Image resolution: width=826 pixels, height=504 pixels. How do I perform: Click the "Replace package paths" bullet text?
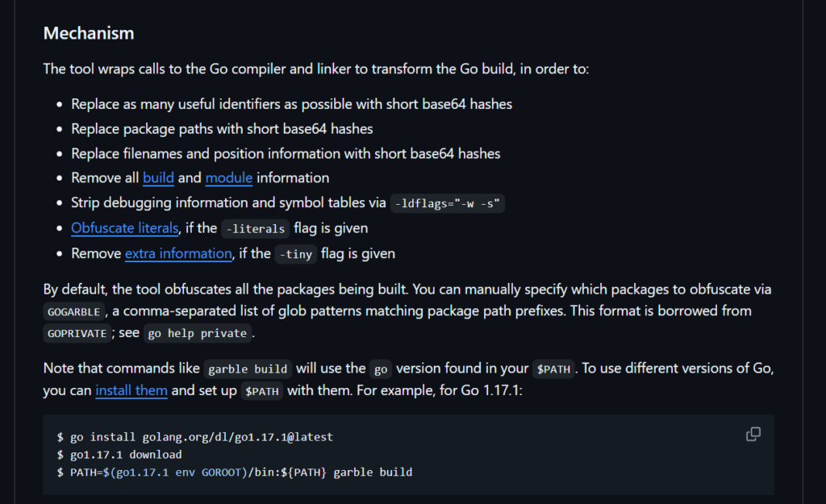(222, 129)
